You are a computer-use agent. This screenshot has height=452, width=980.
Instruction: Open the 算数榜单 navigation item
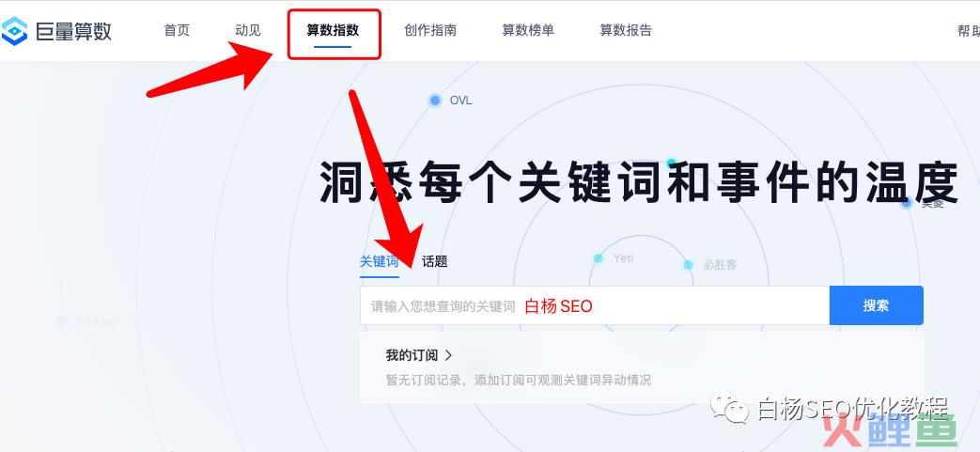pyautogui.click(x=528, y=31)
